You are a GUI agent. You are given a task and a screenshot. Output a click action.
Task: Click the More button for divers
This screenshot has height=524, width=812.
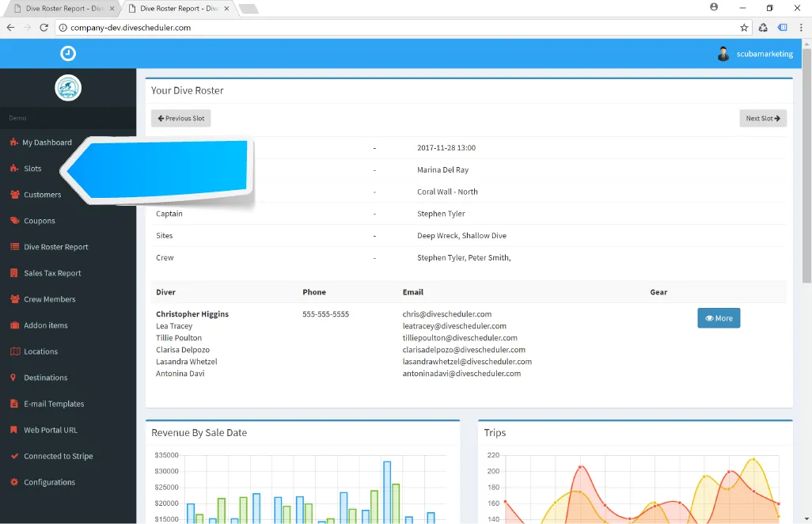(x=719, y=318)
